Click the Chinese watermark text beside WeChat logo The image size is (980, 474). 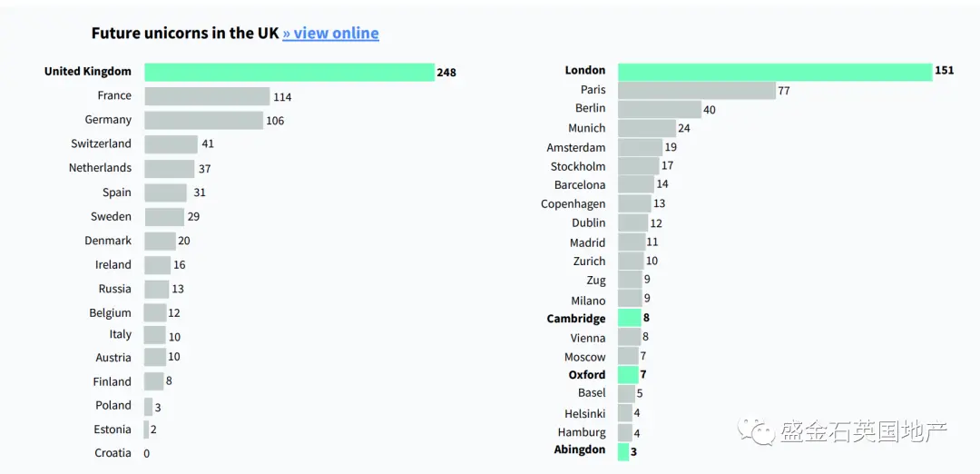(x=863, y=431)
